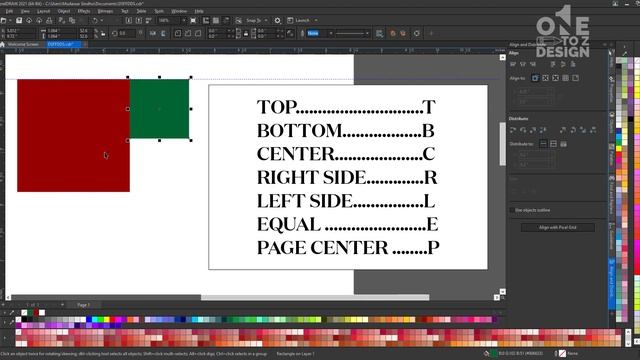The width and height of the screenshot is (640, 360).
Task: Select Align to Grid option
Action: pyautogui.click(x=565, y=78)
